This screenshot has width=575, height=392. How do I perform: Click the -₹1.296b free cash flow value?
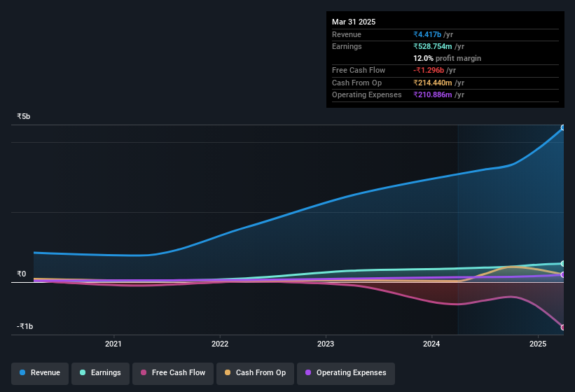point(429,70)
